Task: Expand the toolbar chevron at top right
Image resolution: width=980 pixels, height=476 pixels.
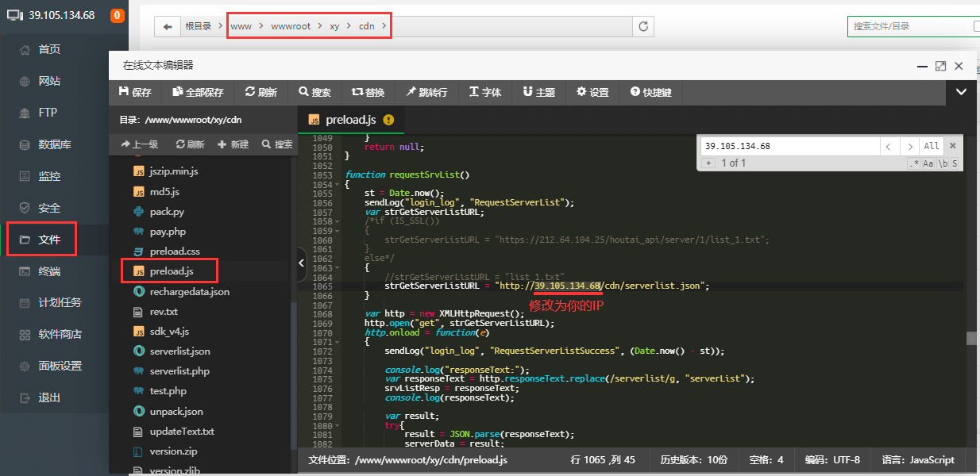Action: click(x=961, y=92)
